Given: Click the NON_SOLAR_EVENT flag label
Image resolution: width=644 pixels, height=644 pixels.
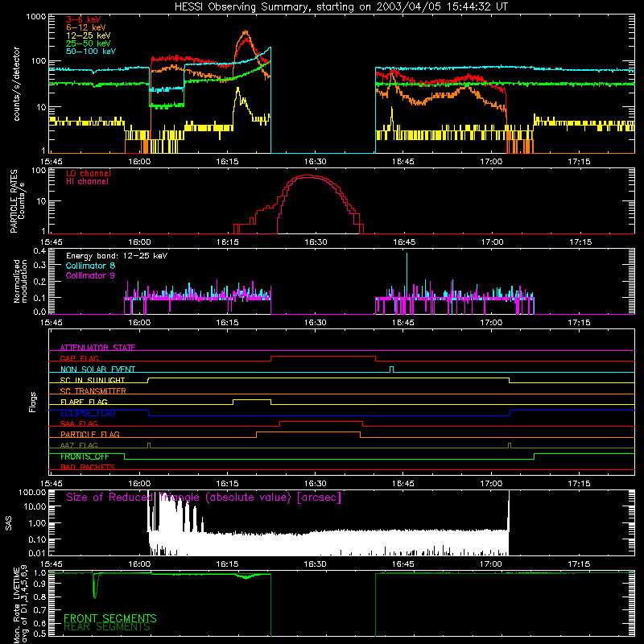Looking at the screenshot, I should (97, 369).
